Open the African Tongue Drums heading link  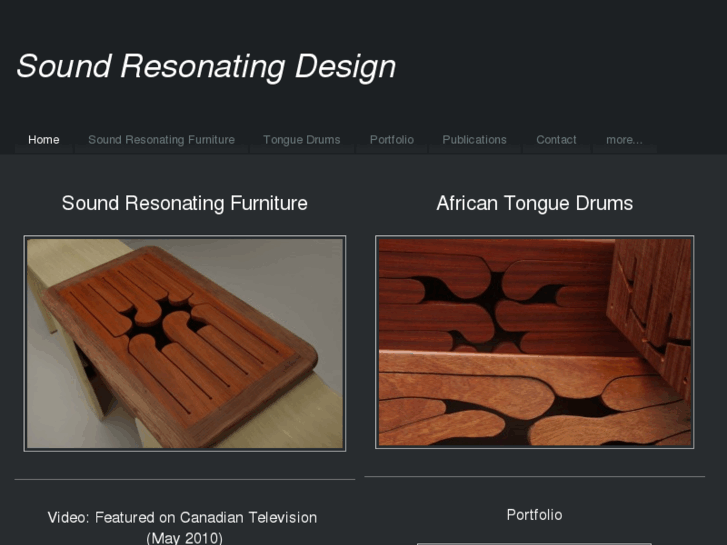(x=535, y=203)
